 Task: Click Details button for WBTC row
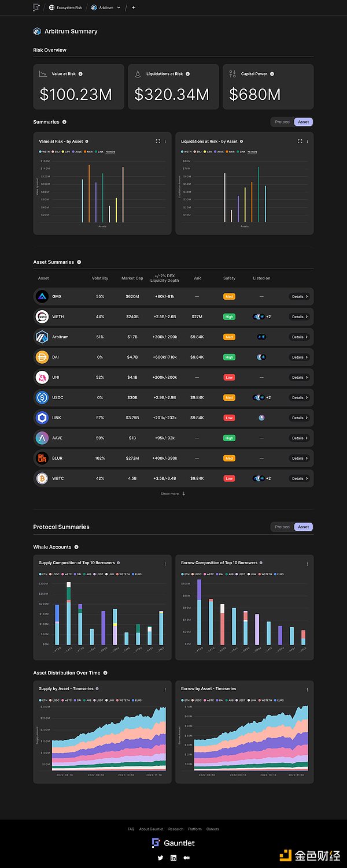(x=300, y=478)
